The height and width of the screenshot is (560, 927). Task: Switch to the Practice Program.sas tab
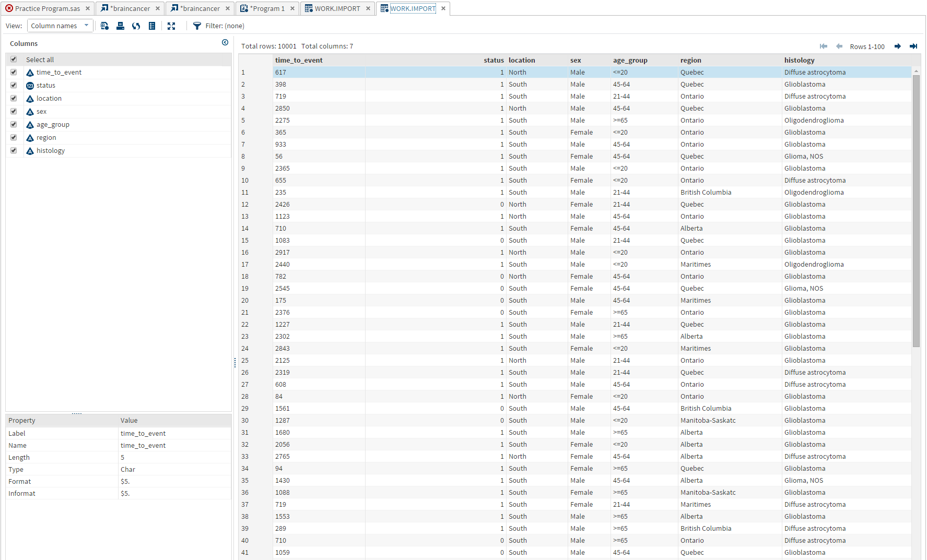tap(48, 8)
